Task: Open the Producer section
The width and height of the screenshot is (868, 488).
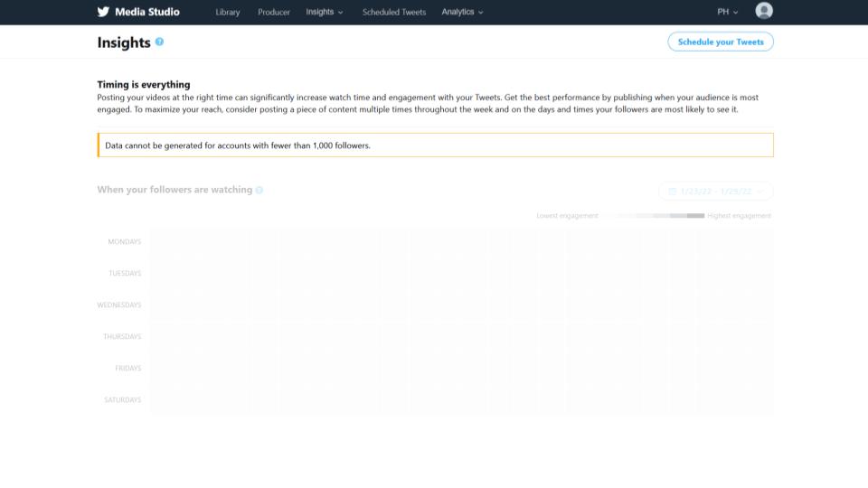Action: 273,12
